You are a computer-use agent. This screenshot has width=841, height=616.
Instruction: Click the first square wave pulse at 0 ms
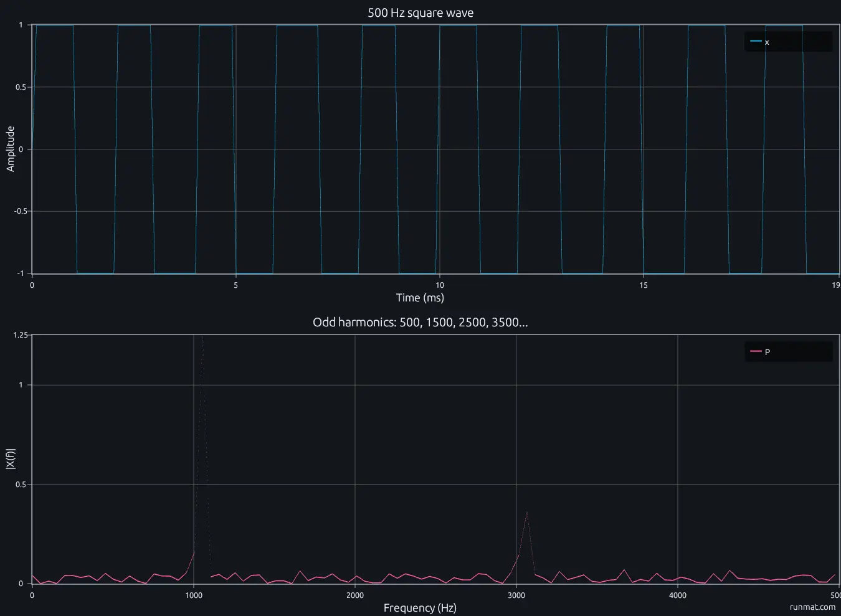53,25
